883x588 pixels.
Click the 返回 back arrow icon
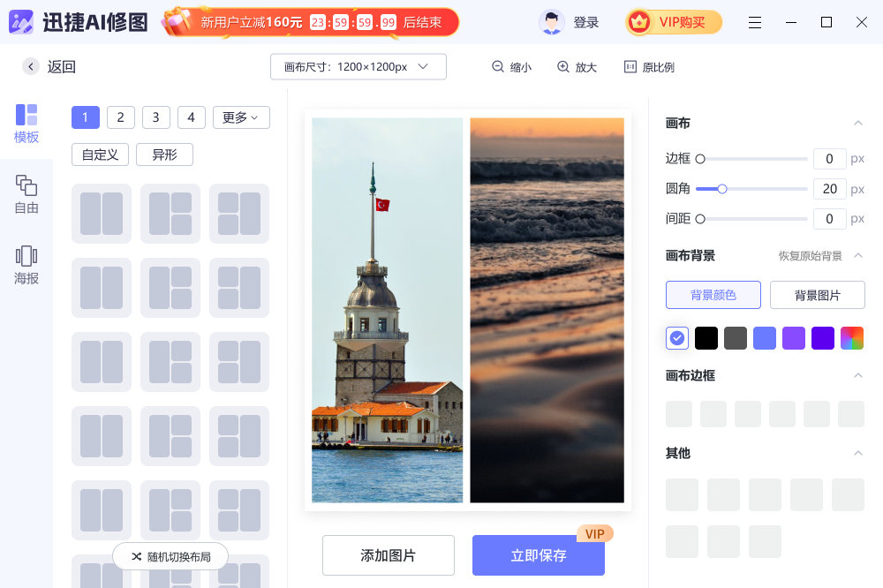pos(32,66)
